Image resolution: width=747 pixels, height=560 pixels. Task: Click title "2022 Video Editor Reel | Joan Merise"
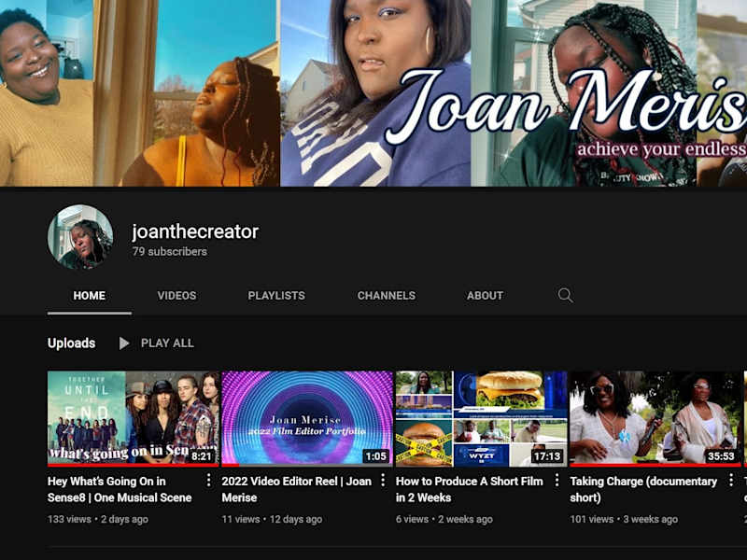(296, 489)
